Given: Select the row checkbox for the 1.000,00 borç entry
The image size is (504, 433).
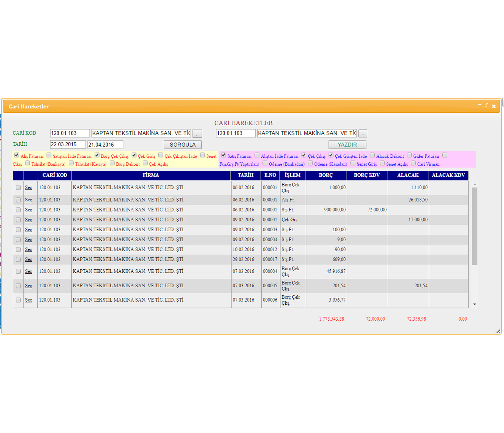Looking at the screenshot, I should coord(18,188).
